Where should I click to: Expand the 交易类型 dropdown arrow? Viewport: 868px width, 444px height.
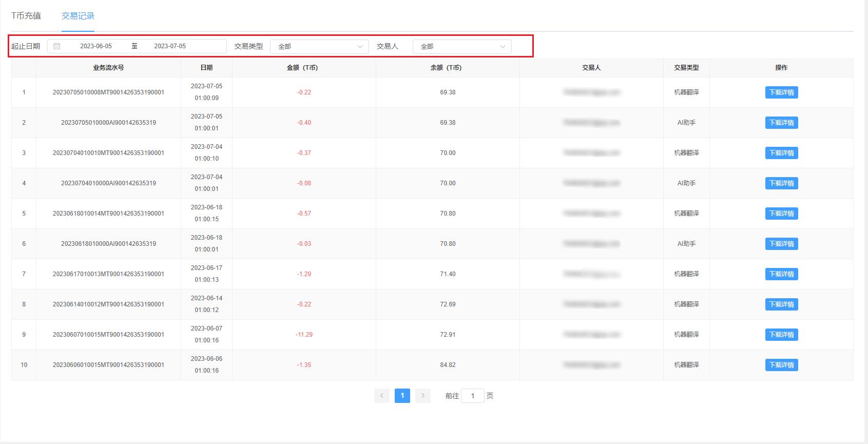coord(360,47)
